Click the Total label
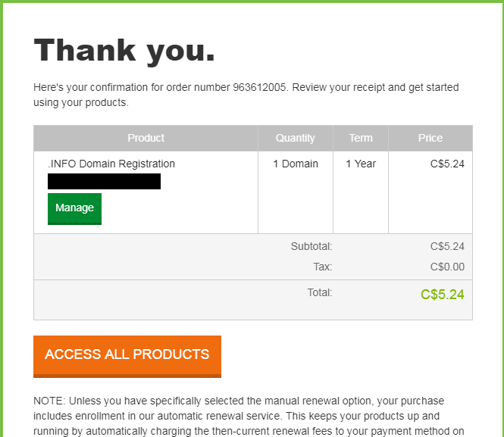The image size is (504, 437). [x=320, y=292]
